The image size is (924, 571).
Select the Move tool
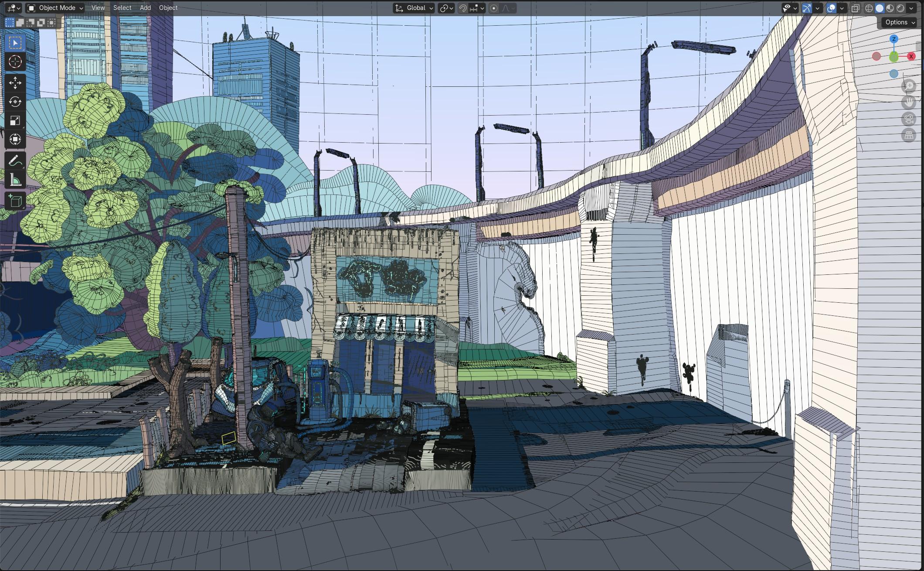point(15,83)
